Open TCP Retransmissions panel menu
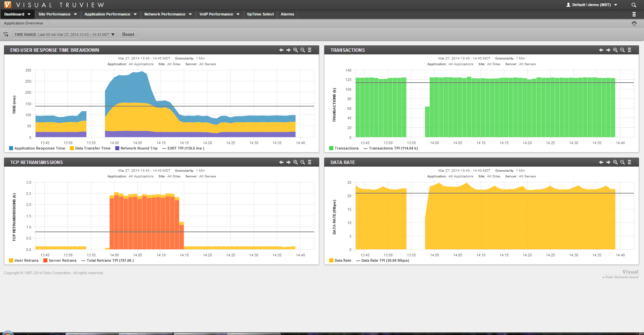 tap(310, 162)
